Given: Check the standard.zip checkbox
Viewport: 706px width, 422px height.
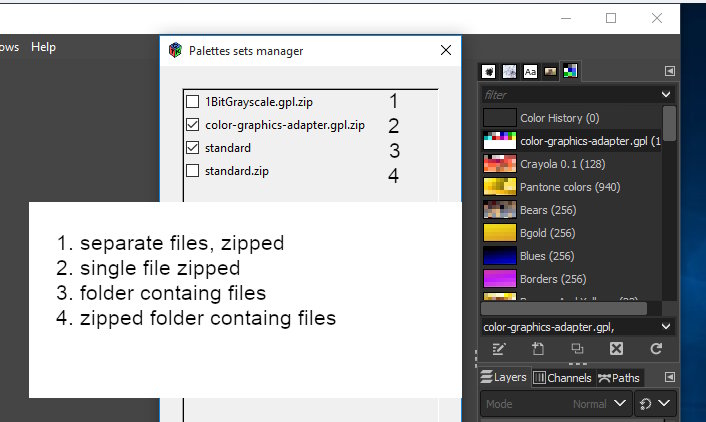Looking at the screenshot, I should [x=193, y=171].
